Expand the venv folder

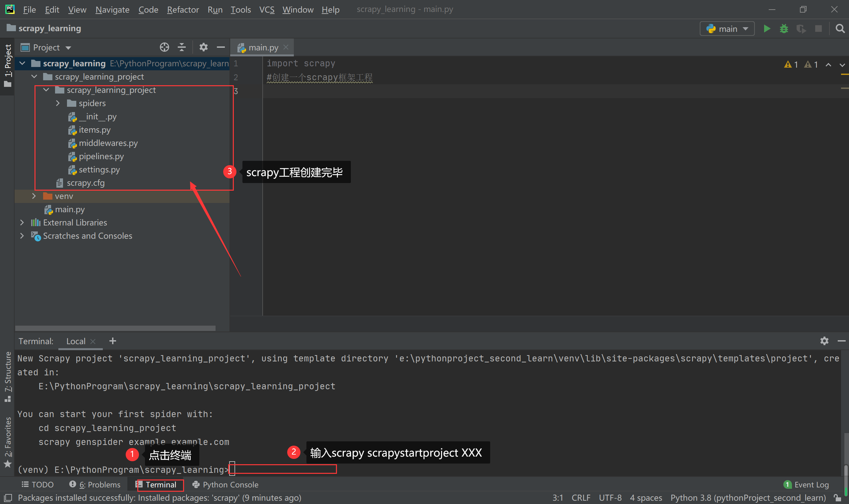pos(34,196)
